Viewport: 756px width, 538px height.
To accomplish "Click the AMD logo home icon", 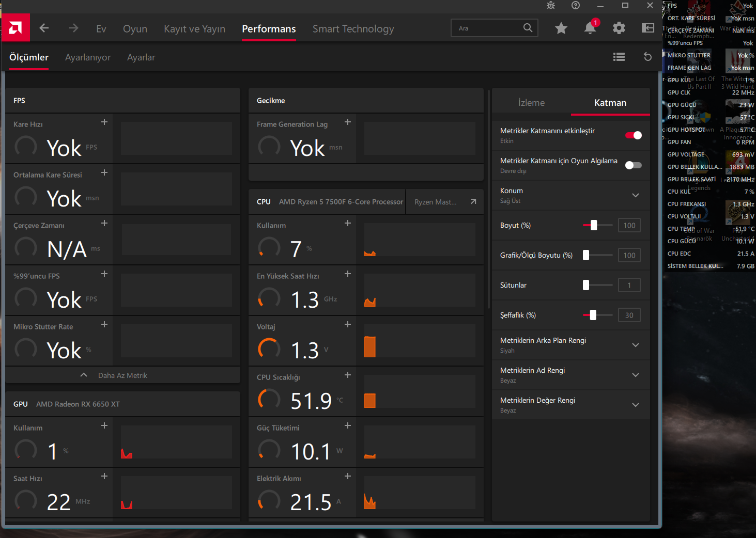I will [x=16, y=28].
